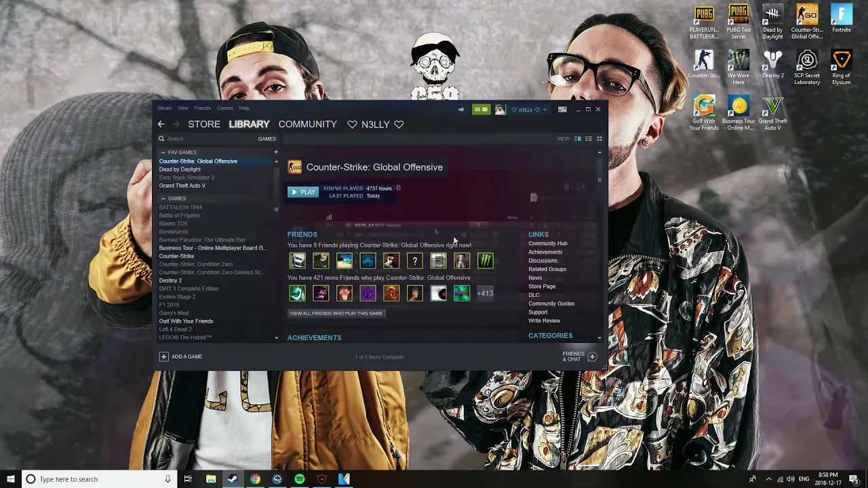Viewport: 868px width, 488px height.
Task: Collapse the FAV GAMES category
Action: [163, 152]
